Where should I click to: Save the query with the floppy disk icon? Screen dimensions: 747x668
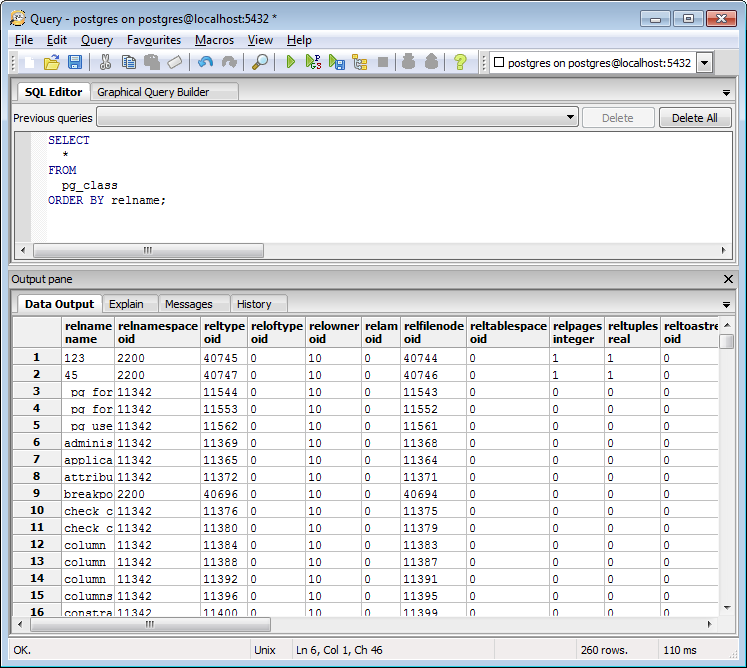click(75, 62)
